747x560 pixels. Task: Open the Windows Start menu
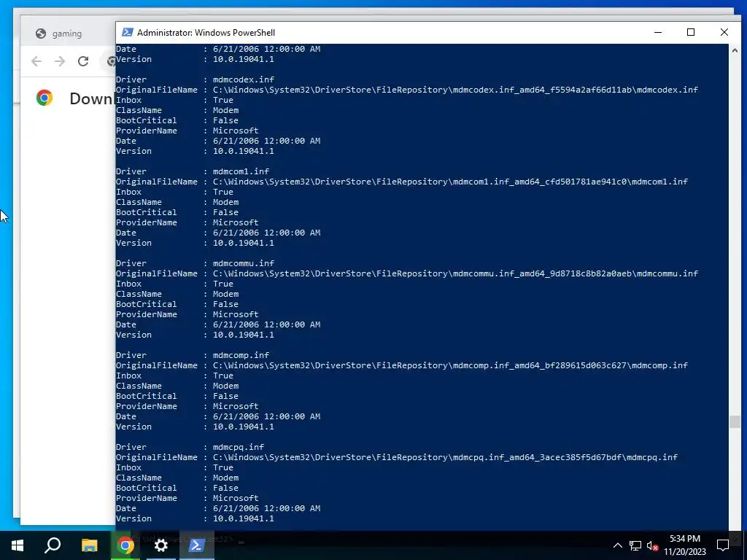[18, 545]
